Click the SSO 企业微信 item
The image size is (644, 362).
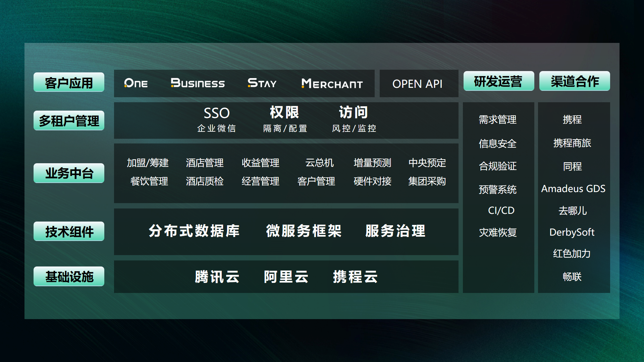coord(217,119)
